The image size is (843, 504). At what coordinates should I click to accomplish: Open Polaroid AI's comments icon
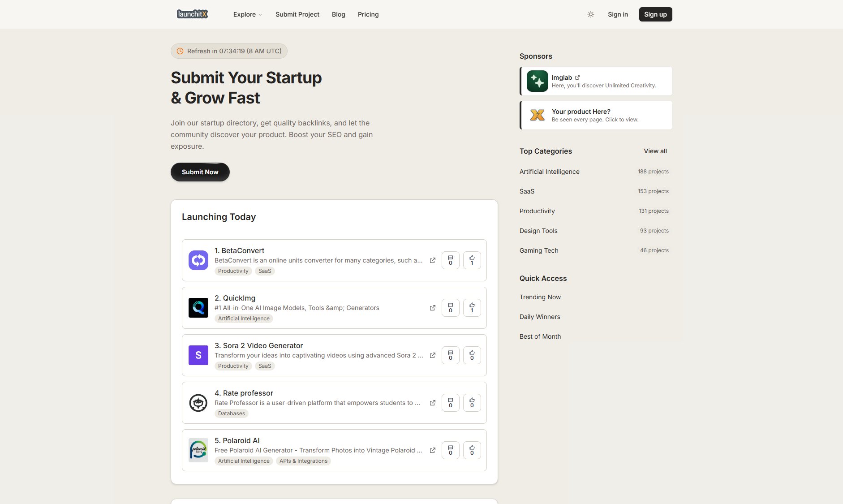pos(451,450)
